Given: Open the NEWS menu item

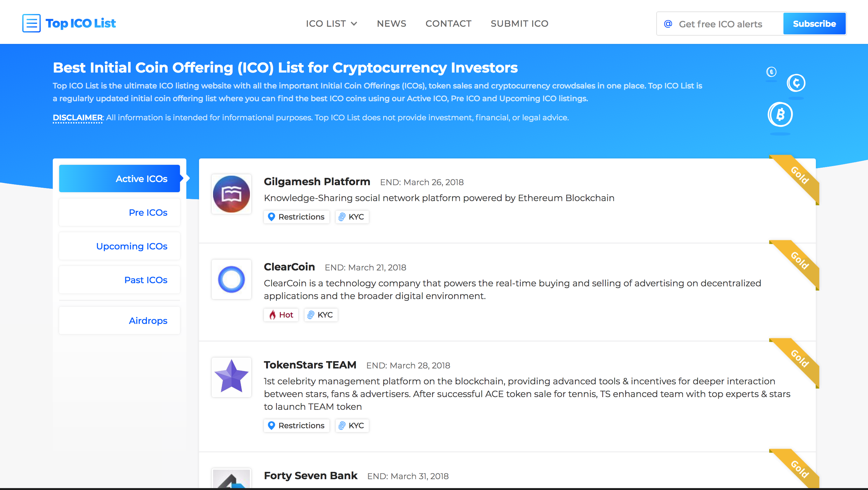Looking at the screenshot, I should pyautogui.click(x=391, y=24).
